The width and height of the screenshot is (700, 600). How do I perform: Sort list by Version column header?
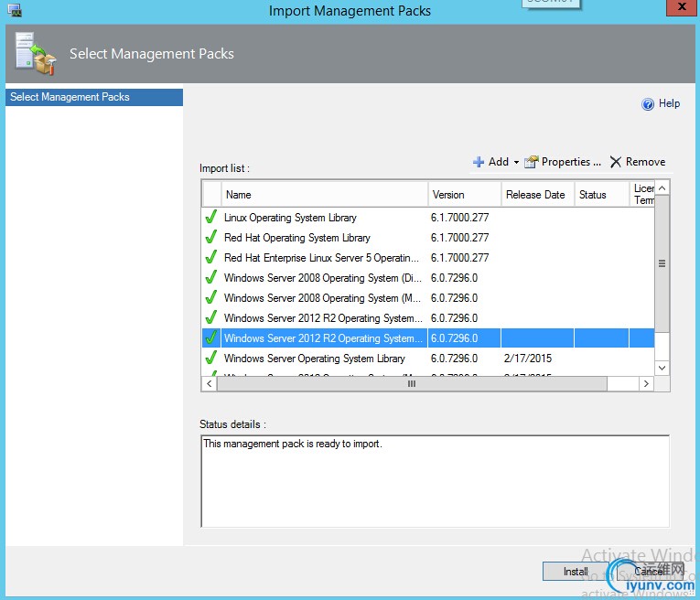464,195
